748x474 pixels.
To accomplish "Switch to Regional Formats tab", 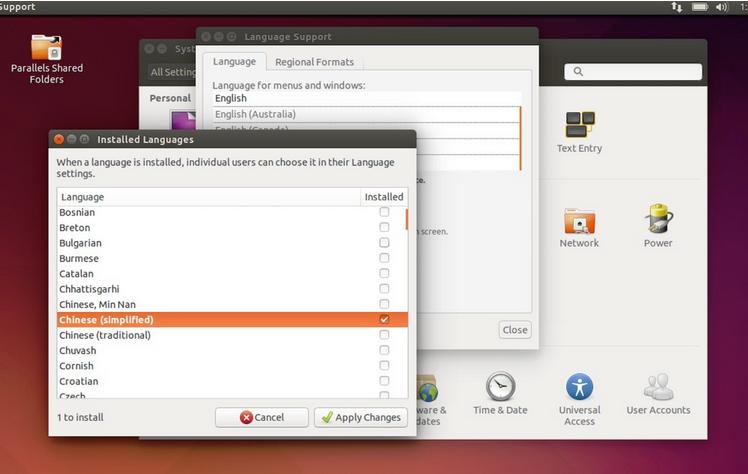I will (314, 62).
